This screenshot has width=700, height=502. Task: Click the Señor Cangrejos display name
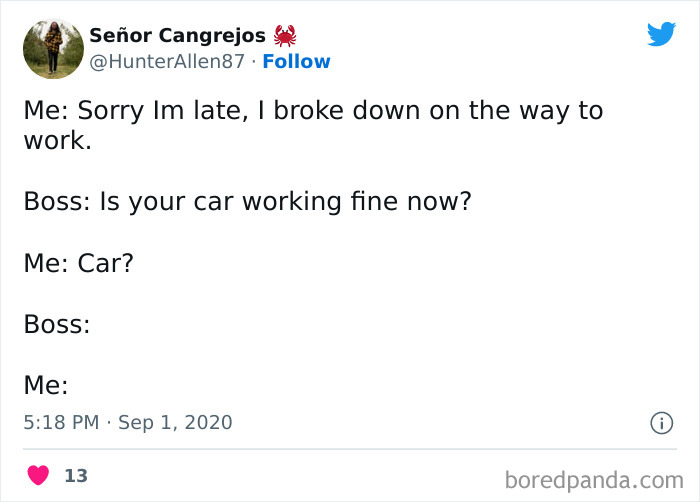179,36
